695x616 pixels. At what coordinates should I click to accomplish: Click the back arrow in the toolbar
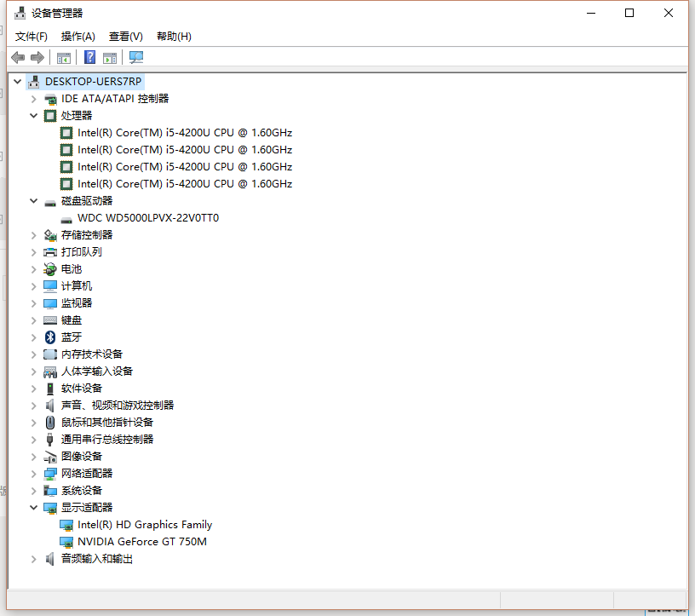[18, 57]
